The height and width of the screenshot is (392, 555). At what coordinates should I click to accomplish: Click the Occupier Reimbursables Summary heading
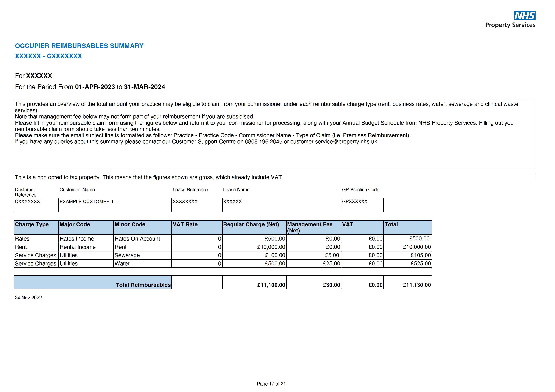(79, 46)
